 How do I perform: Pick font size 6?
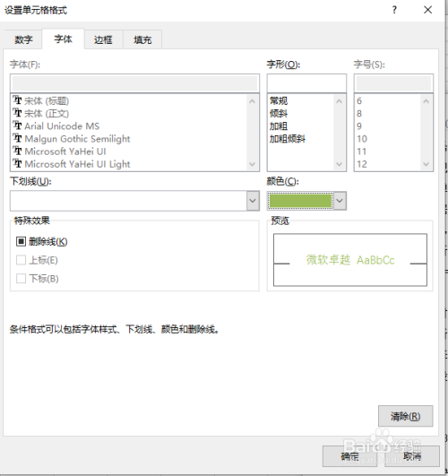[x=359, y=100]
